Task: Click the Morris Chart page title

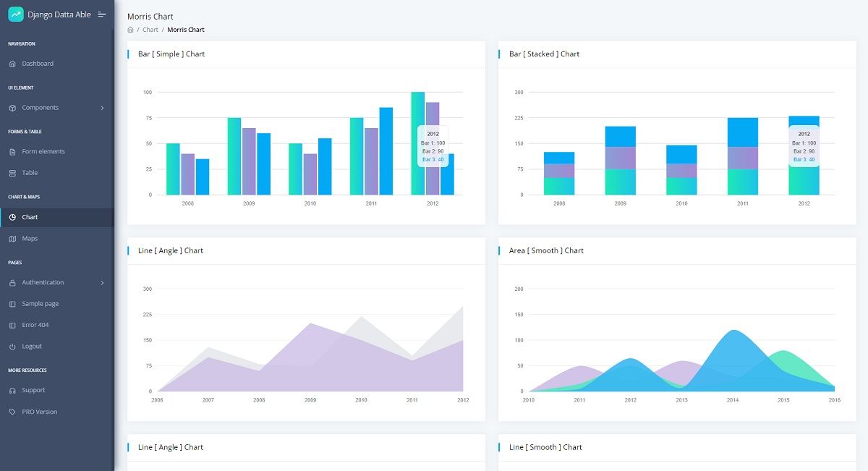Action: pyautogui.click(x=150, y=17)
